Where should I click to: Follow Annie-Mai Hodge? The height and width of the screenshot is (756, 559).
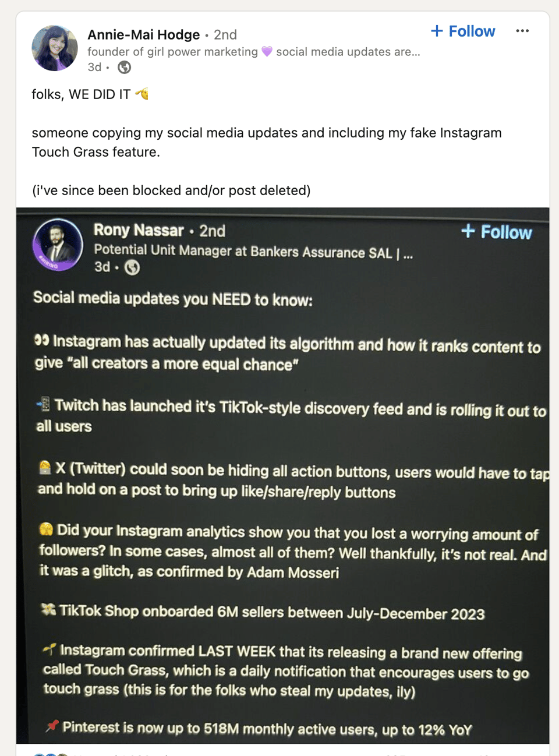pos(463,31)
